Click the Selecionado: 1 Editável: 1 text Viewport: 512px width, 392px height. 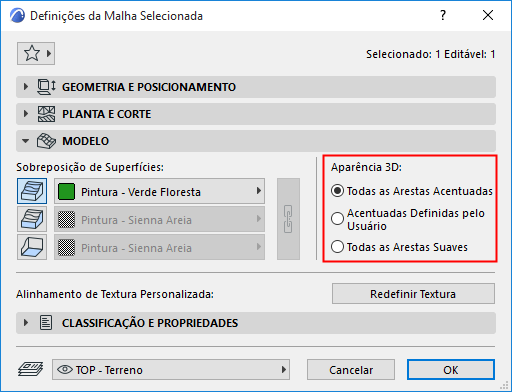[430, 54]
